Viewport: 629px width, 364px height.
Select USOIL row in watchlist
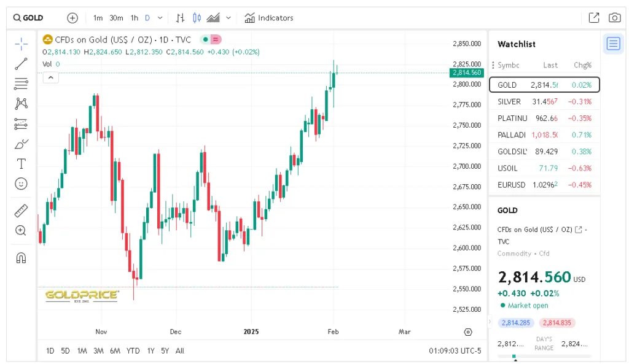(x=544, y=168)
